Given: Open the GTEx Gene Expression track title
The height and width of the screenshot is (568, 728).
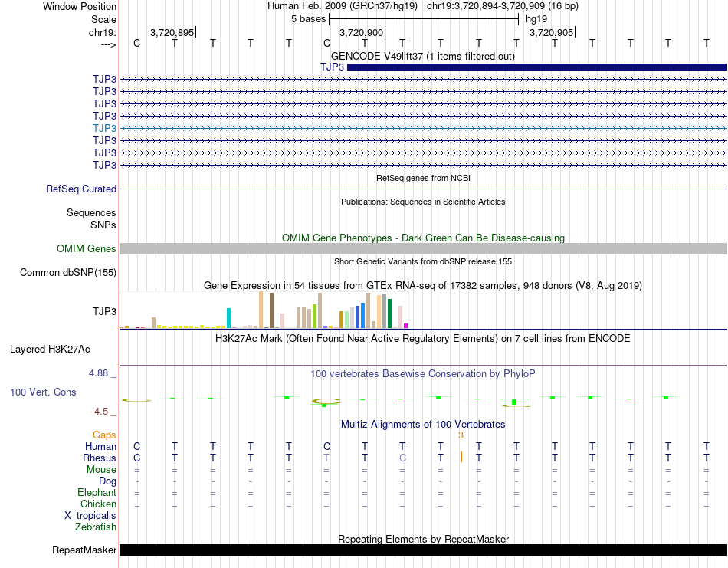Looking at the screenshot, I should 423,286.
